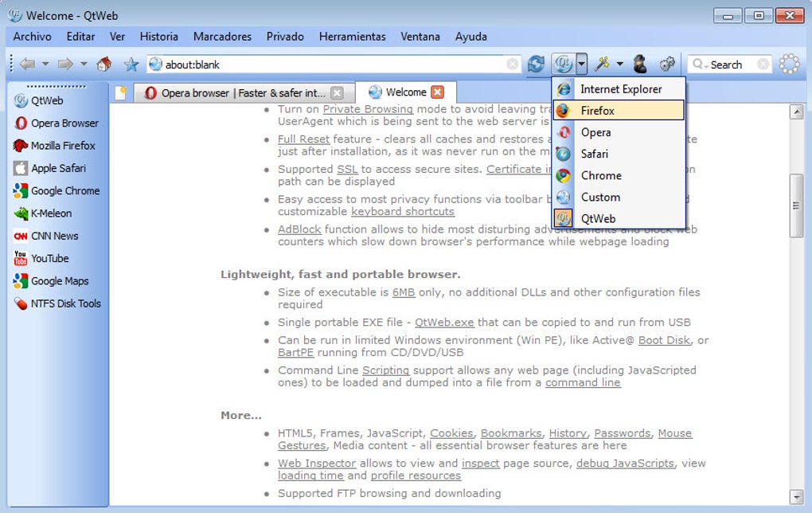Select Internet Explorer user agent
The height and width of the screenshot is (513, 812).
619,89
